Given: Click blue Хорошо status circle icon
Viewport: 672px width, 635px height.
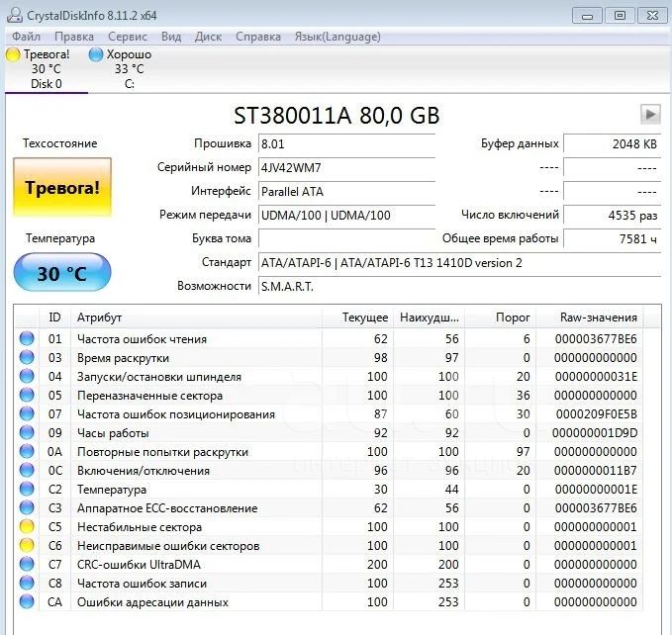Looking at the screenshot, I should [96, 54].
